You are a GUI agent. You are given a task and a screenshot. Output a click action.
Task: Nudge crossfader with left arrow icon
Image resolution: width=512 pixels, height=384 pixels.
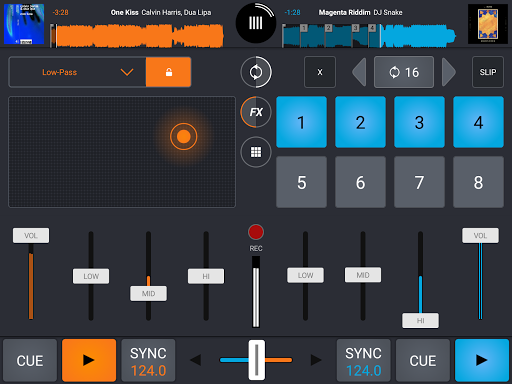[x=196, y=360]
